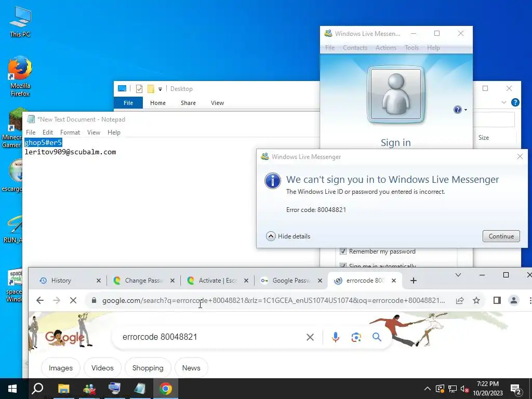Open Notepad File menu
The image size is (532, 399).
(31, 132)
